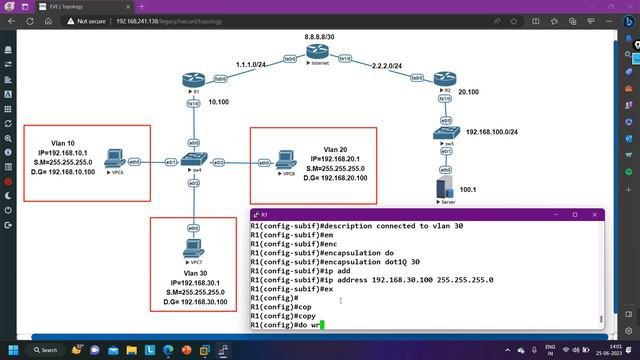
Task: Open Edge sidebar settings gear
Action: coord(629,331)
